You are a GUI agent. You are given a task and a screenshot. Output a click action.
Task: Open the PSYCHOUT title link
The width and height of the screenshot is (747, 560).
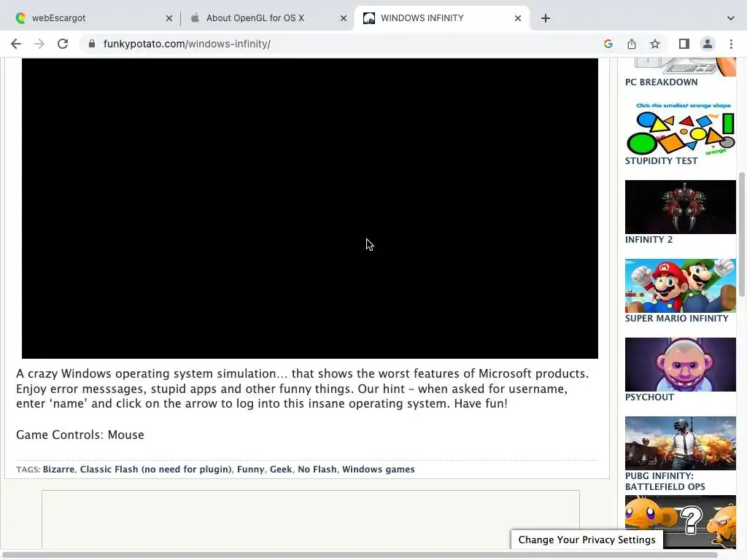pyautogui.click(x=649, y=397)
